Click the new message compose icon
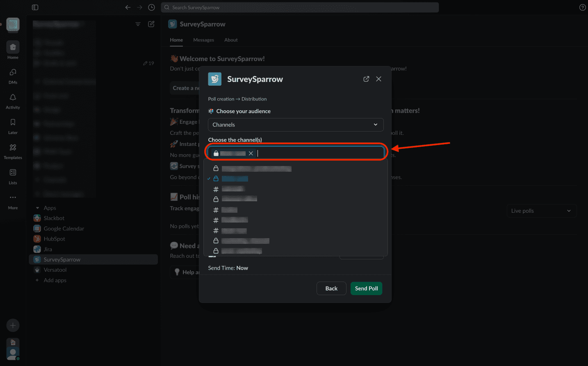Viewport: 588px width, 366px height. [x=151, y=24]
